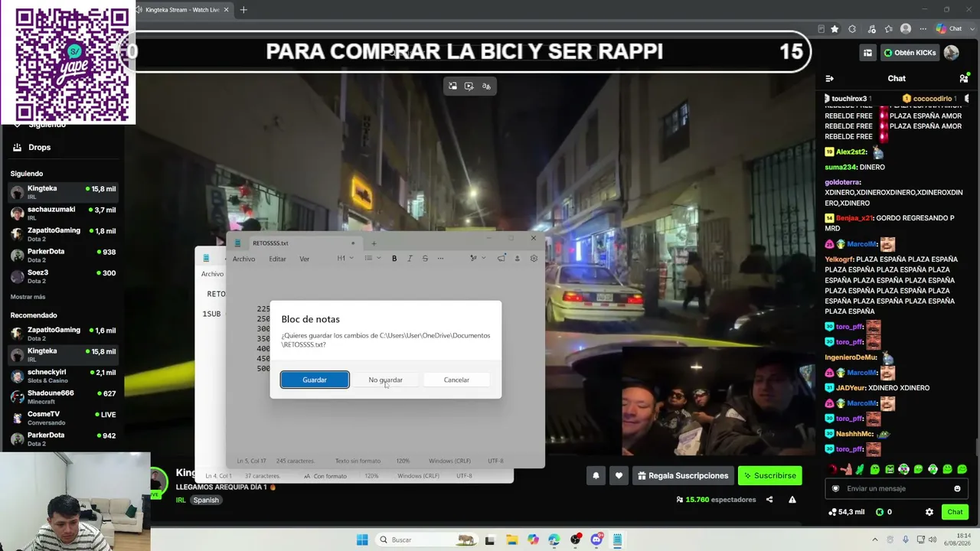Report the stream with the warning icon
The image size is (980, 551).
[x=792, y=500]
